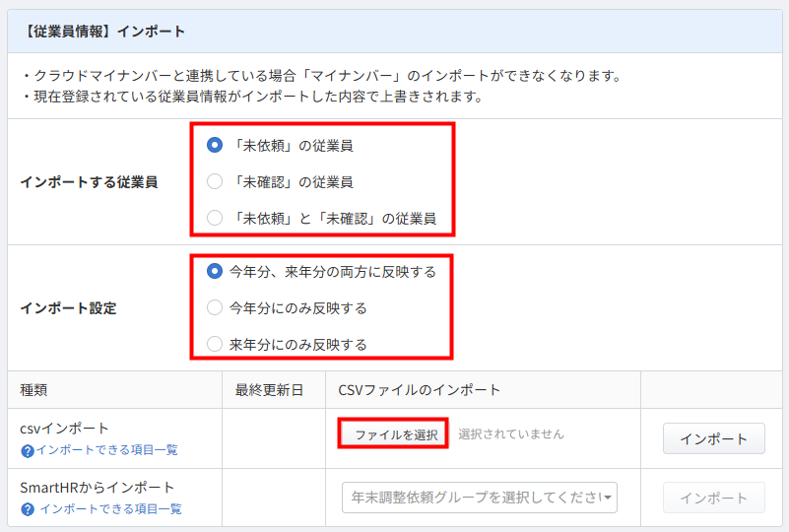Viewport: 789px width, 532px height.
Task: Choose 今年分にのみ反映する radio option
Action: tap(215, 307)
